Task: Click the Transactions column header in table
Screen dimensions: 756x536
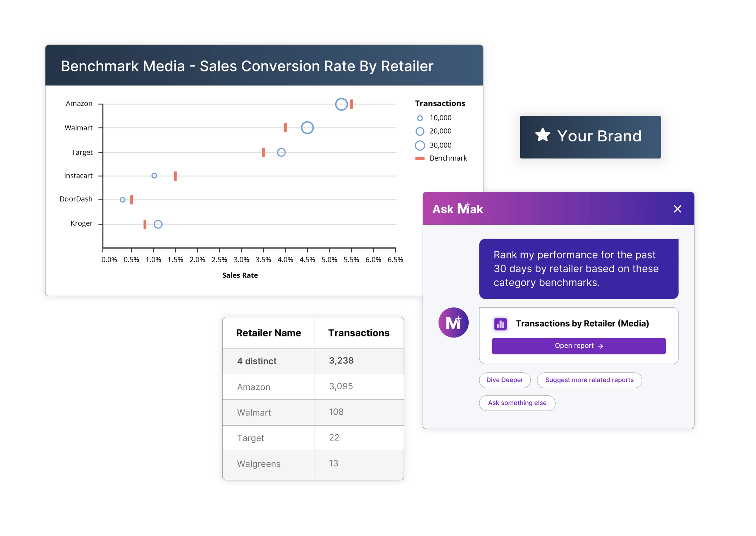Action: pyautogui.click(x=359, y=333)
